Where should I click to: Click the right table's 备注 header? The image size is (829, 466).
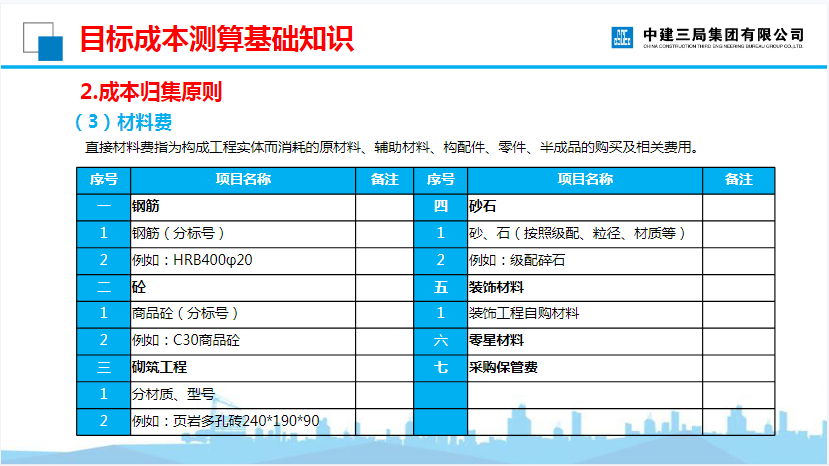tap(739, 180)
